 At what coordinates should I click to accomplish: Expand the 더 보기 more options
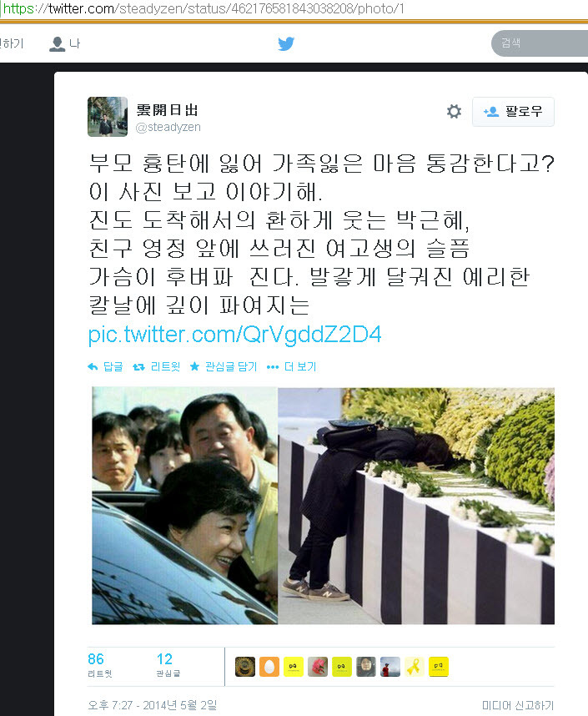point(291,366)
